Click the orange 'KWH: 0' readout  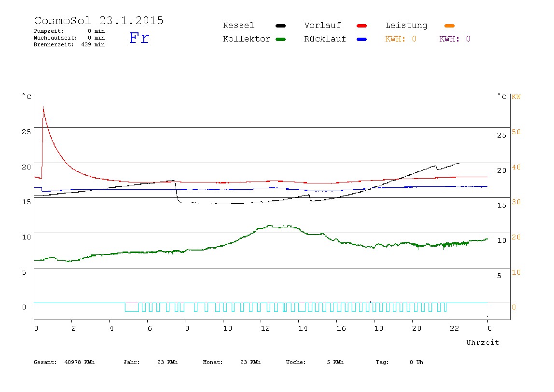(x=401, y=39)
